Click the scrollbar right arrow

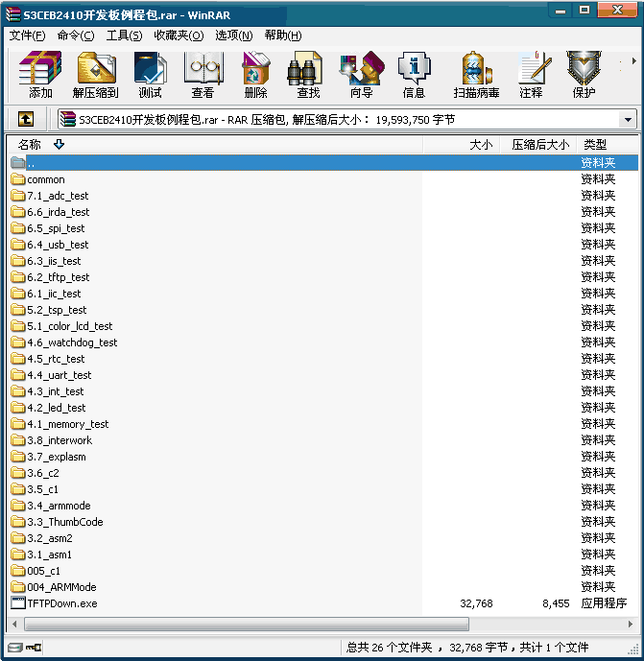(631, 624)
